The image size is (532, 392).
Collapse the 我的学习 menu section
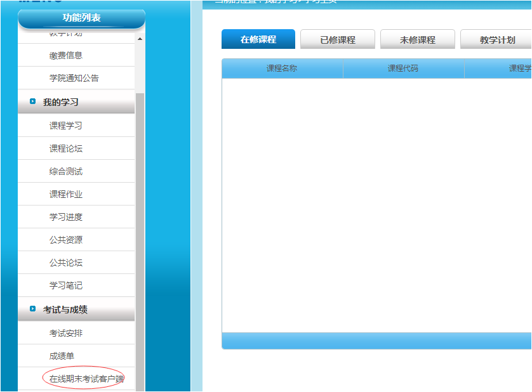pyautogui.click(x=61, y=102)
